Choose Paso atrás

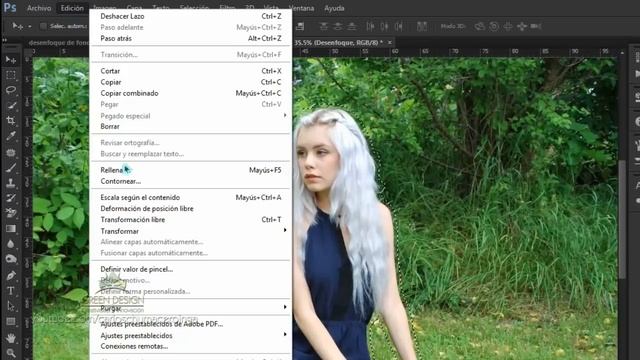coord(191,38)
